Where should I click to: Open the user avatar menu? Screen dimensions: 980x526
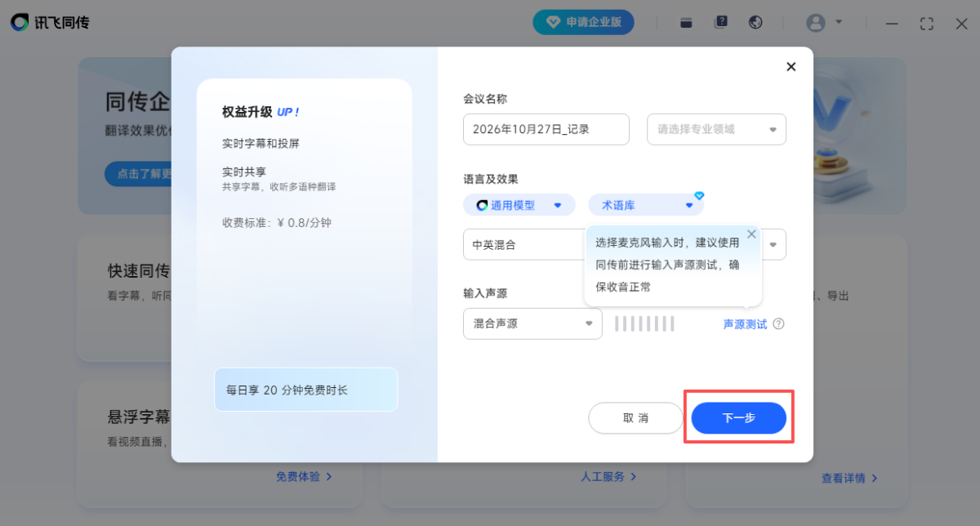tap(823, 23)
